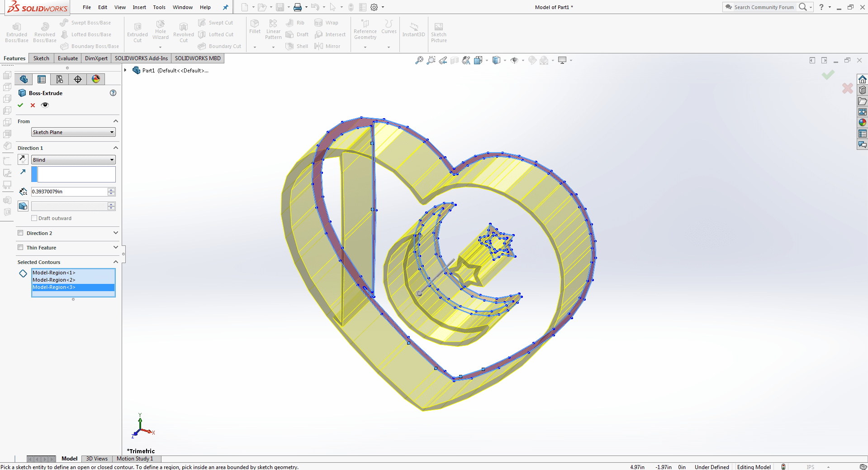Open the View Orientation icon
This screenshot has height=470, width=868.
(478, 60)
